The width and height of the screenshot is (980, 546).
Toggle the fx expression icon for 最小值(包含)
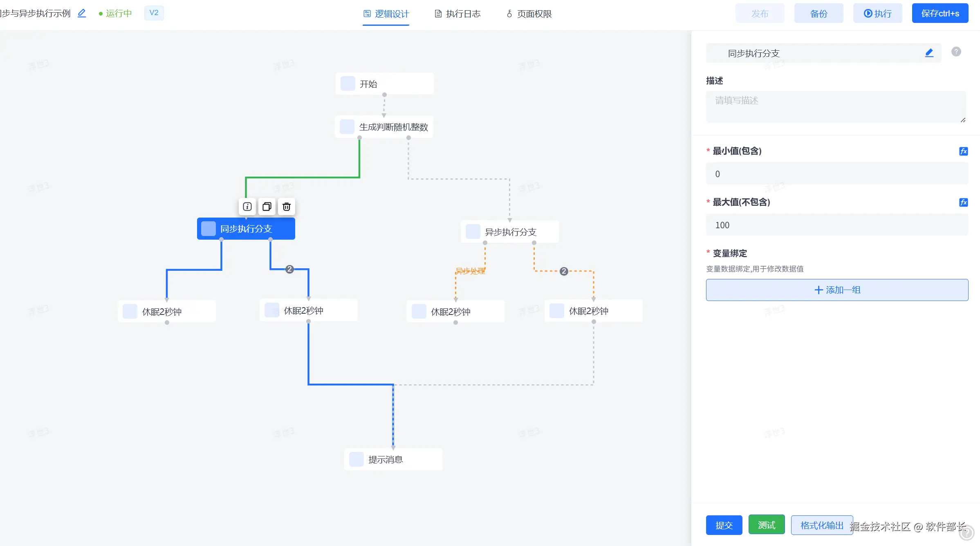[x=963, y=151]
